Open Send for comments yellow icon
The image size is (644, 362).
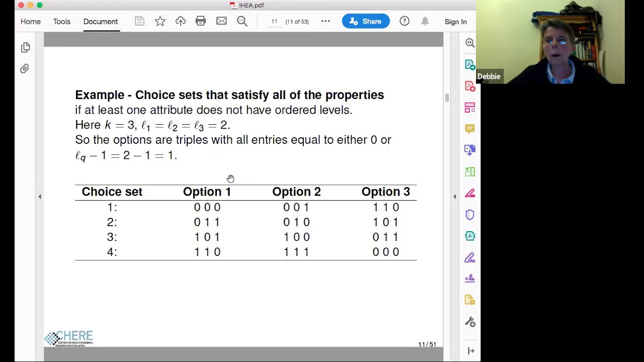(470, 300)
